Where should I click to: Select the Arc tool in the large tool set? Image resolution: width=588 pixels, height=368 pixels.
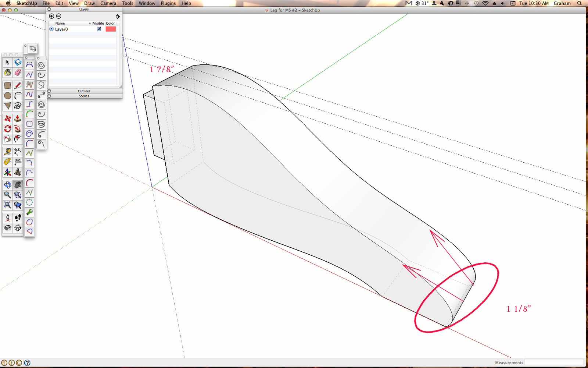[x=18, y=96]
